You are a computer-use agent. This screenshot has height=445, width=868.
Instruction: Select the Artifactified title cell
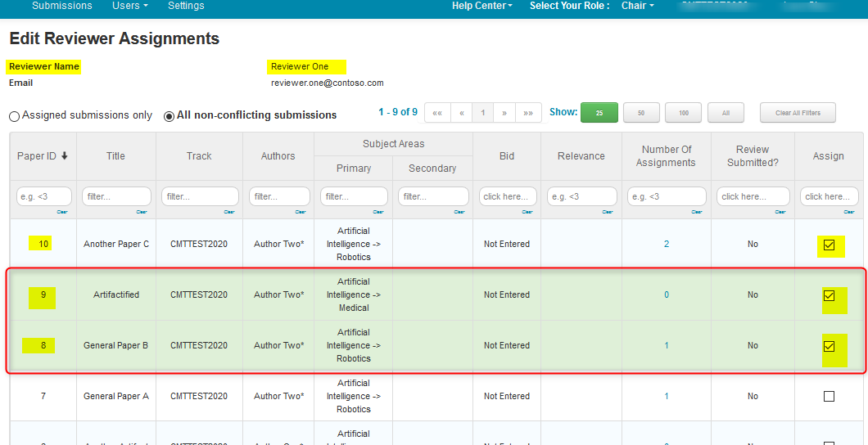[116, 294]
